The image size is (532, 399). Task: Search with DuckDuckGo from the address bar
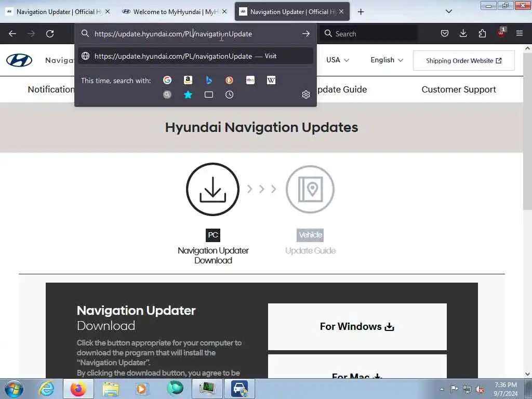[x=229, y=80]
